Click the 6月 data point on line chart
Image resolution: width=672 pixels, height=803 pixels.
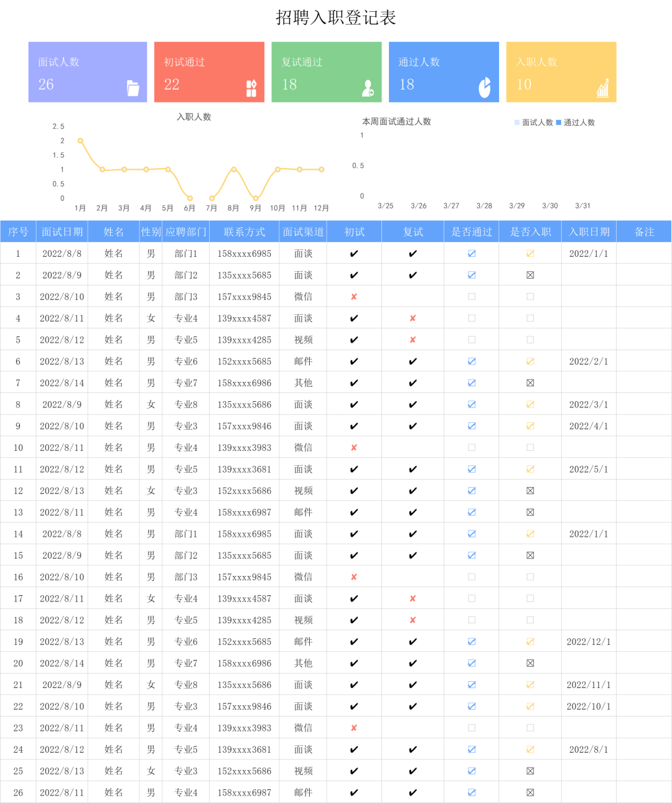[190, 198]
